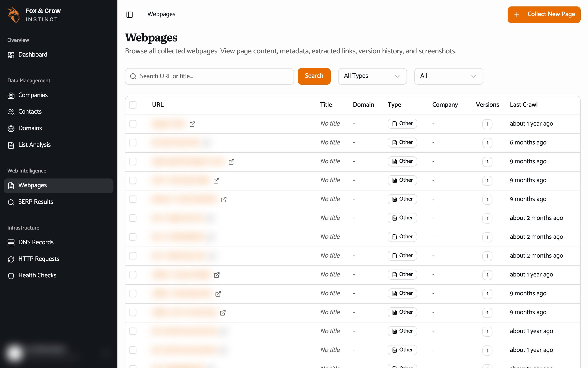Open Health Checks in sidebar
This screenshot has width=588, height=368.
click(x=58, y=276)
